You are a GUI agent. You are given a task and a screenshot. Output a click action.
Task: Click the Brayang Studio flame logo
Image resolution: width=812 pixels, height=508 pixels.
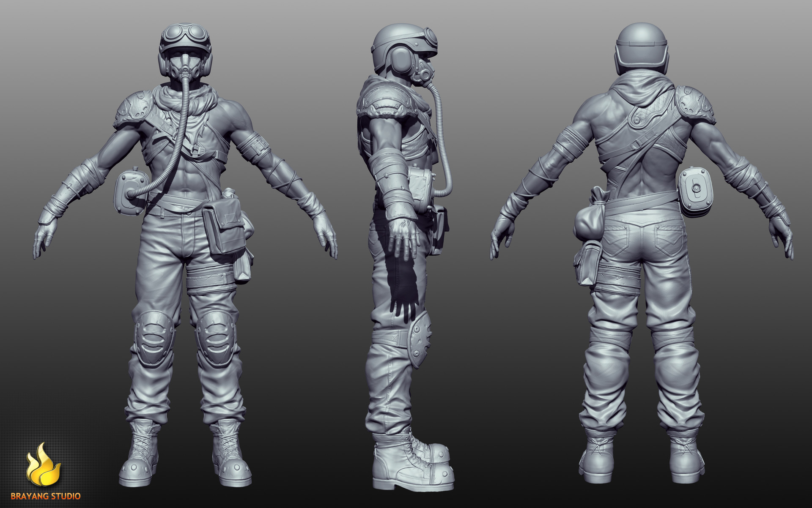(x=44, y=465)
